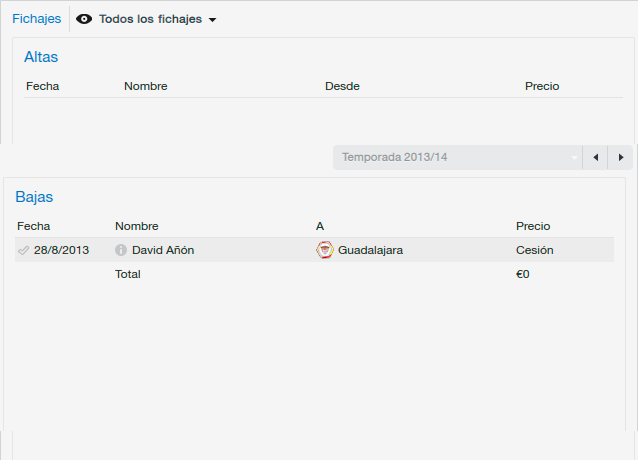Open the info icon next to David Añón
The width and height of the screenshot is (638, 460).
click(x=121, y=250)
